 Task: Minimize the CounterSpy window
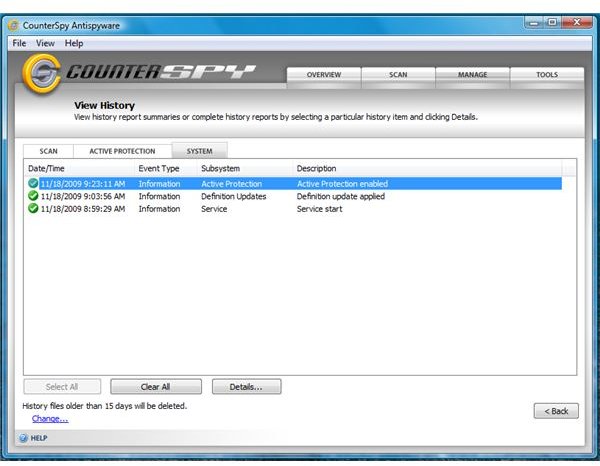point(533,23)
